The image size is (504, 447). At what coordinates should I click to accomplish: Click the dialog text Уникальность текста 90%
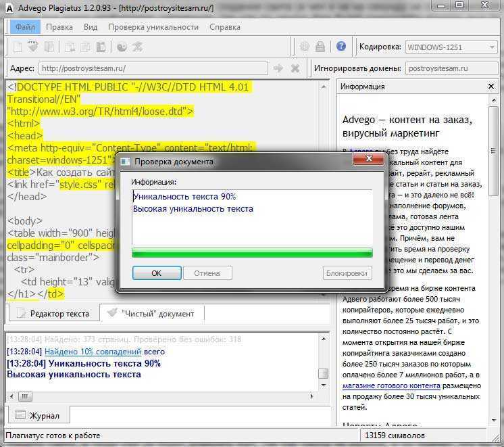click(x=184, y=196)
